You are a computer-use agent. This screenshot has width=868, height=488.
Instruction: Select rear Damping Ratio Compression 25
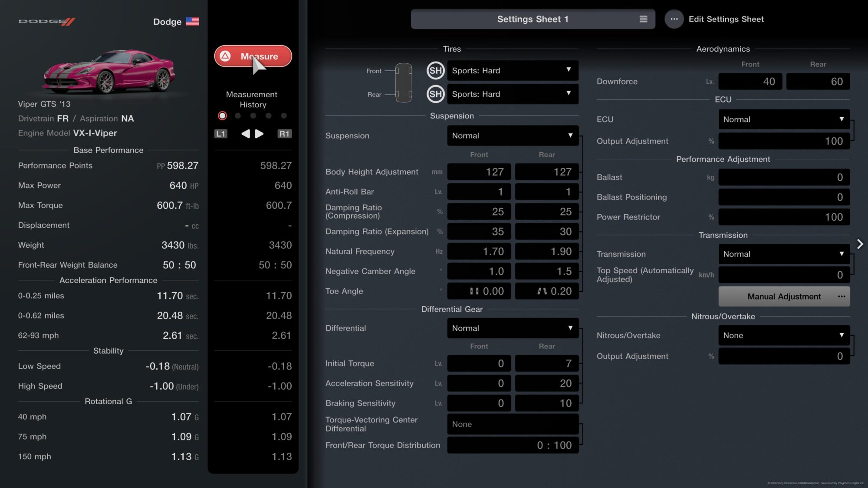(x=546, y=212)
